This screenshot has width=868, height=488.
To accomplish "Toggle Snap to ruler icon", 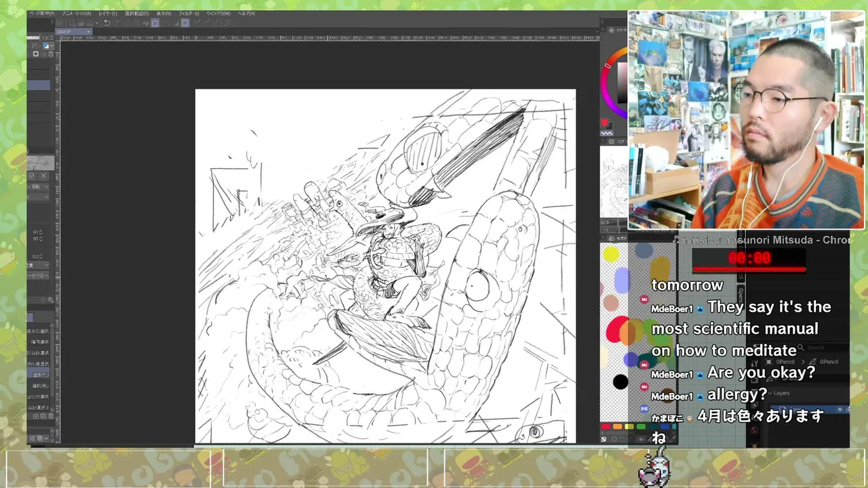I will point(197,23).
